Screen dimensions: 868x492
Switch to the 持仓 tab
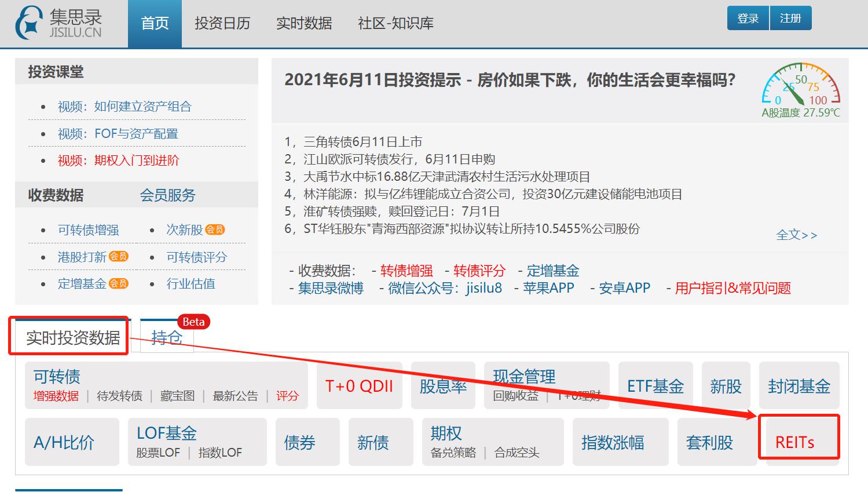tap(166, 337)
